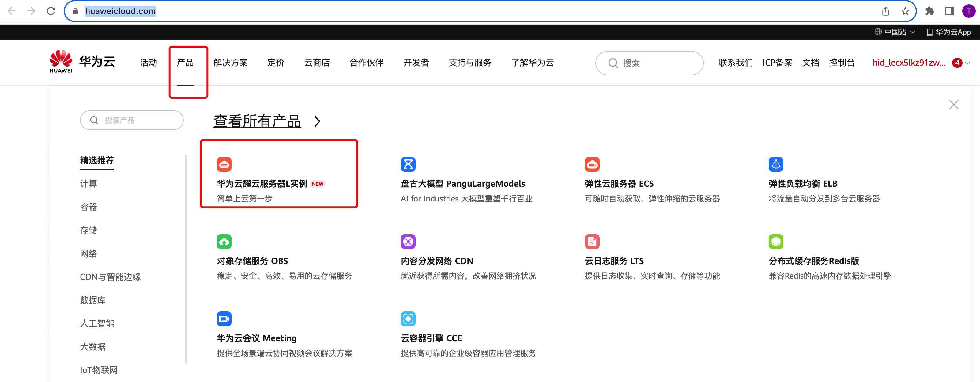980x382 pixels.
Task: Open the 产品 menu
Action: [x=185, y=63]
